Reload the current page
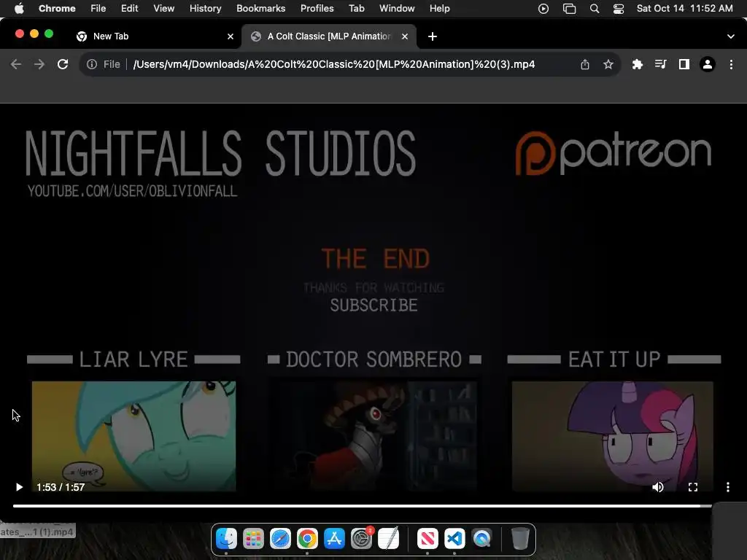This screenshot has height=560, width=747. click(x=63, y=64)
